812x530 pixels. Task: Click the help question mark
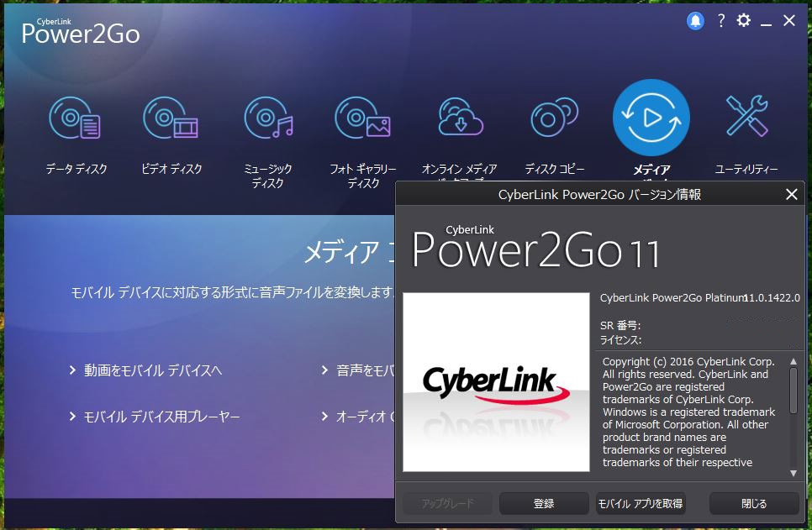click(x=720, y=20)
